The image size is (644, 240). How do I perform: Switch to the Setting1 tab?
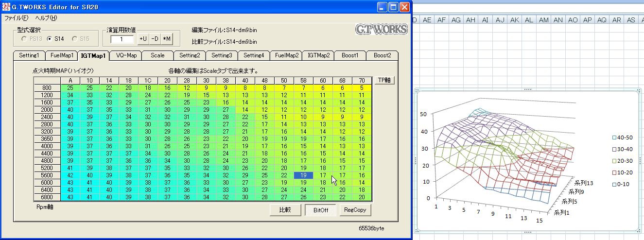tap(29, 55)
